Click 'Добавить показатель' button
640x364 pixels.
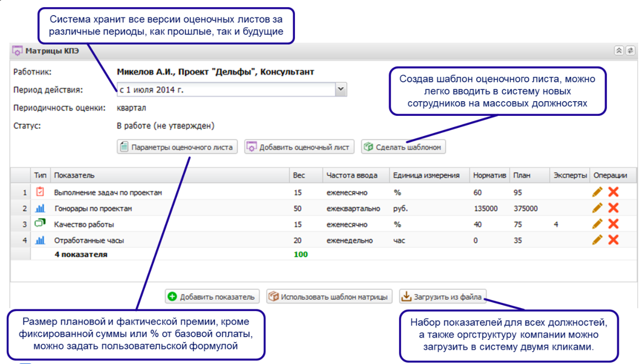coord(213,297)
